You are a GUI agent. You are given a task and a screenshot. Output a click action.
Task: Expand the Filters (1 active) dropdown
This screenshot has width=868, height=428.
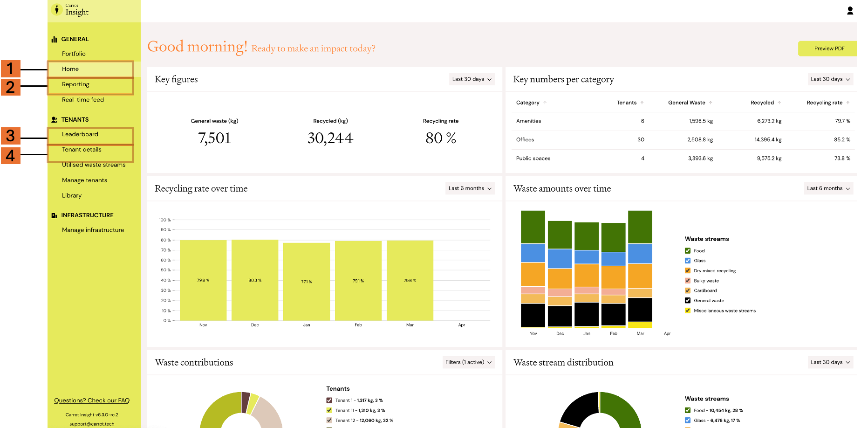[468, 362]
